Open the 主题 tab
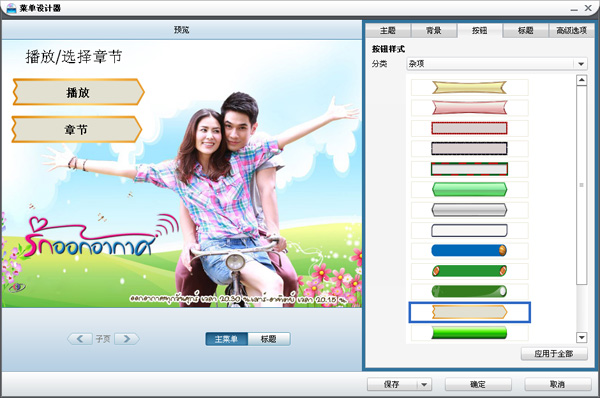The height and width of the screenshot is (398, 600). (388, 31)
